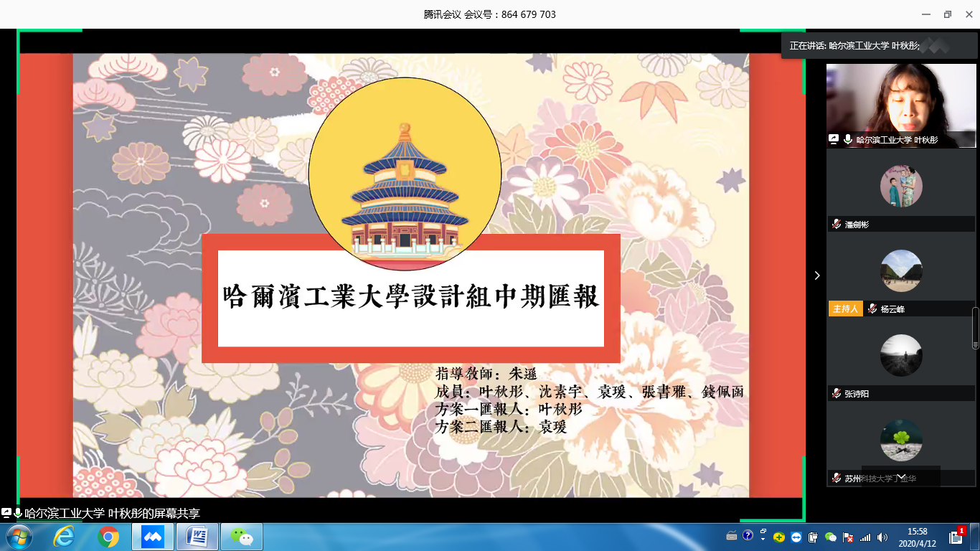The width and height of the screenshot is (980, 551).
Task: Select 张诗阳's black-and-white avatar
Action: tap(900, 355)
